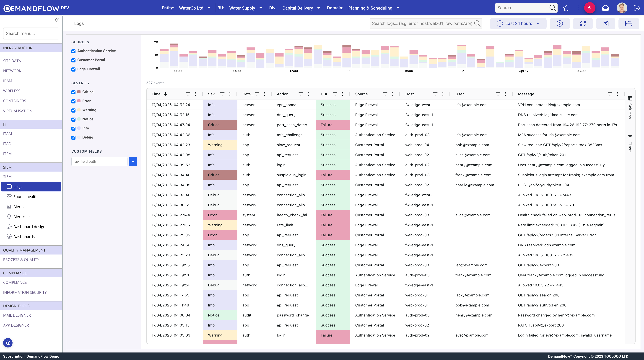The image size is (644, 360).
Task: Refresh the logs with the refresh icon
Action: [x=583, y=23]
